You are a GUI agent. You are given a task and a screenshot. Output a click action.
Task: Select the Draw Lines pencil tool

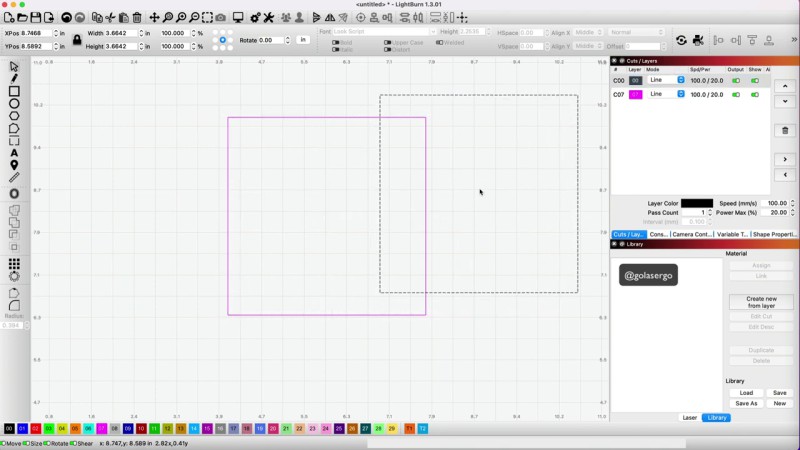14,78
